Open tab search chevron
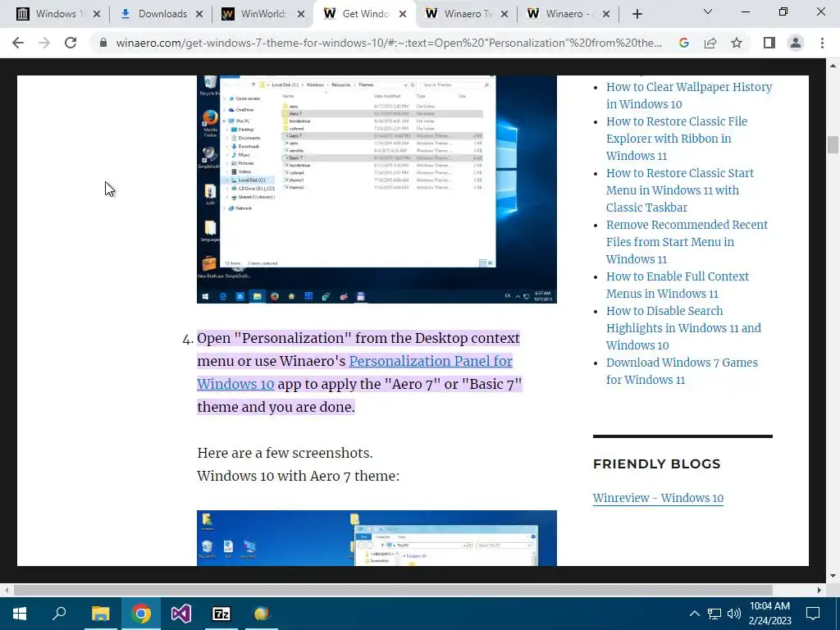 (708, 11)
